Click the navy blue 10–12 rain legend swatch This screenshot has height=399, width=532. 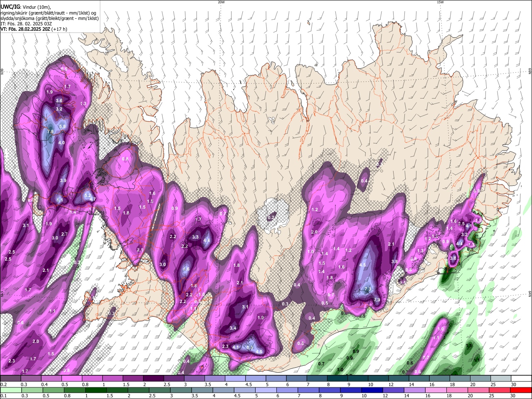pyautogui.click(x=372, y=390)
